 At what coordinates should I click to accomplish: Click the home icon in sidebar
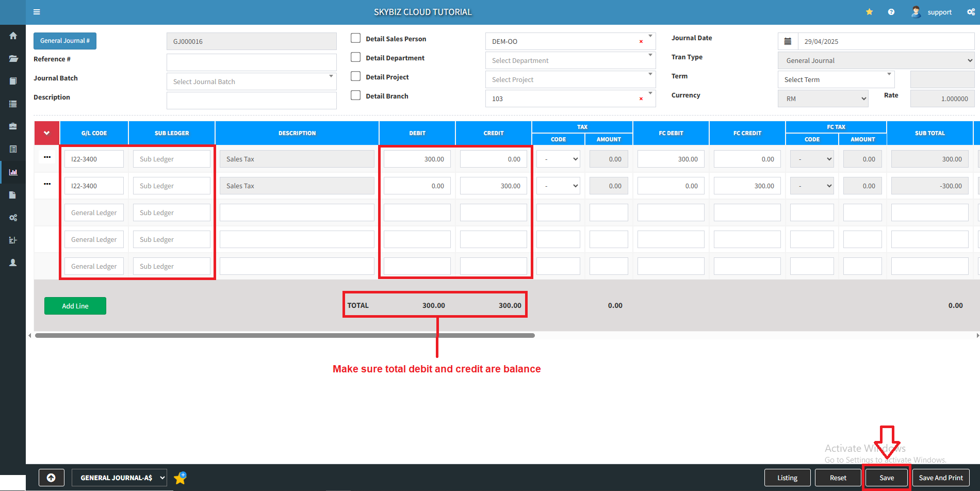point(13,36)
